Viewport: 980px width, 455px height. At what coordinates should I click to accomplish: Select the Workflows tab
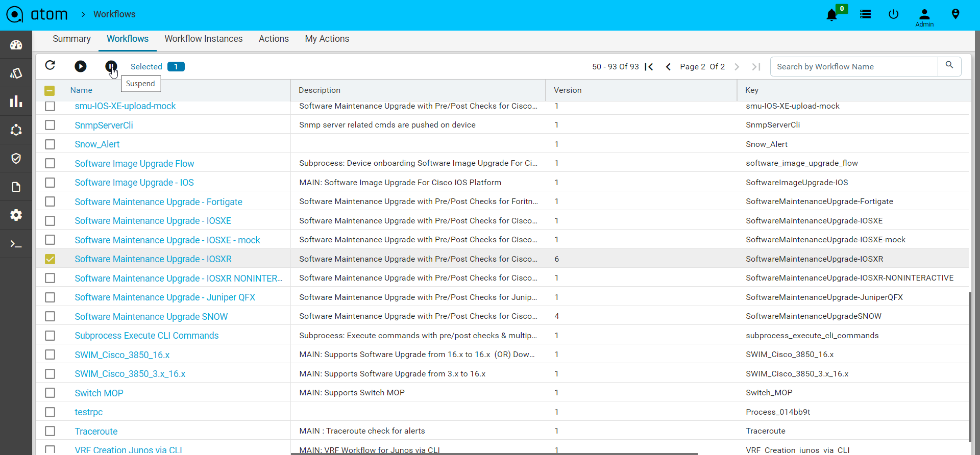coord(128,39)
